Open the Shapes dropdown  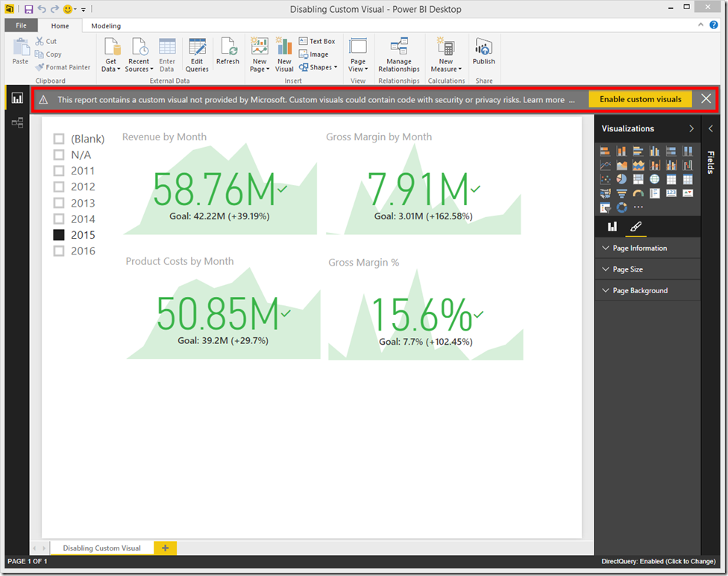318,67
